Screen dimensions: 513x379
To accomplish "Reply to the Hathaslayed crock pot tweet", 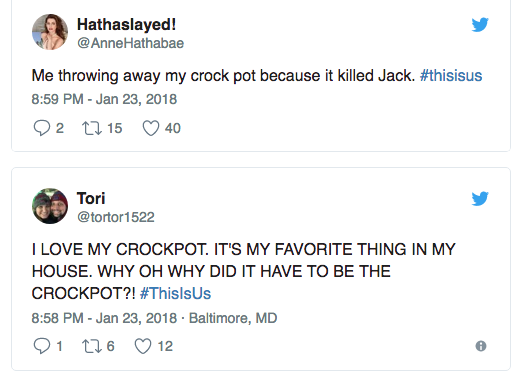I will click(x=42, y=128).
